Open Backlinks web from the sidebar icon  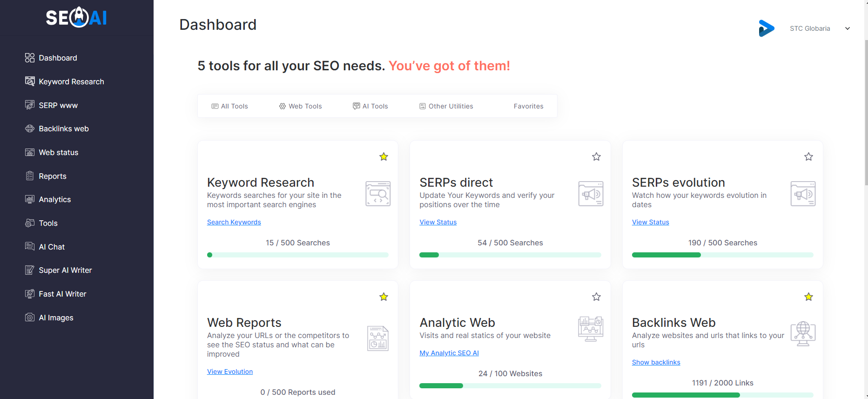tap(30, 128)
